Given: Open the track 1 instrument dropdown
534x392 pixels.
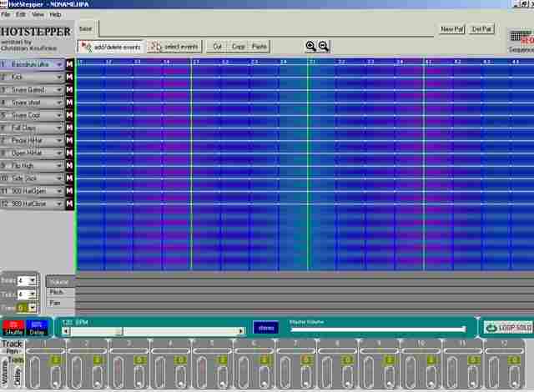Looking at the screenshot, I should (x=59, y=64).
